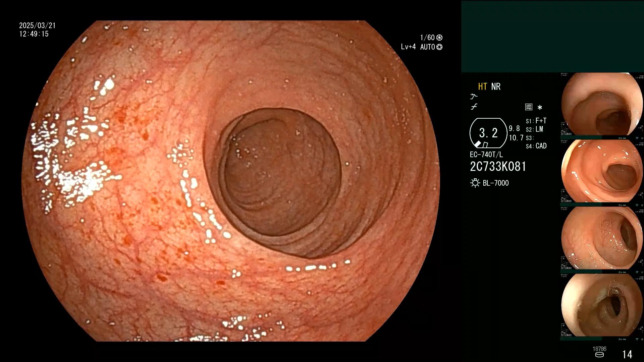Click the asterisk status icon
The height and width of the screenshot is (362, 644).
[x=540, y=108]
